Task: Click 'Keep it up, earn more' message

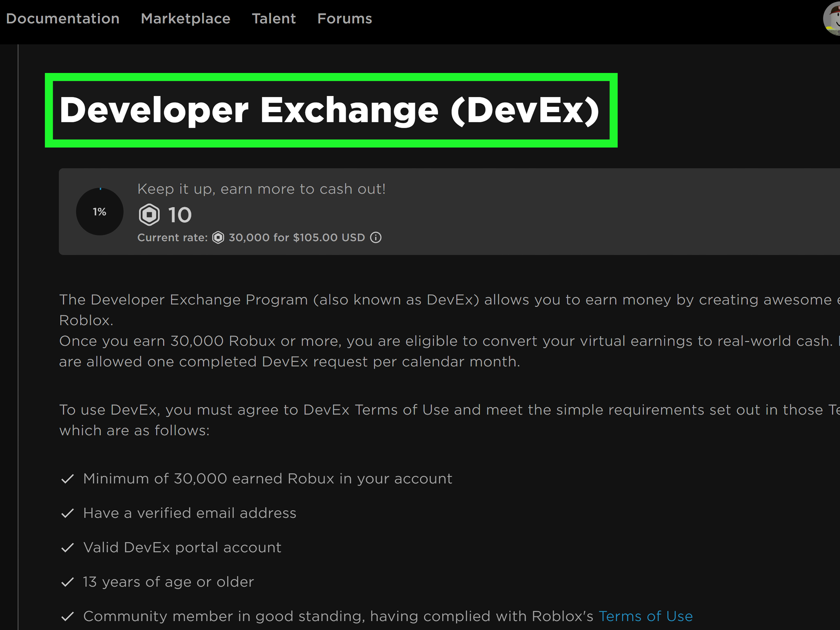Action: pyautogui.click(x=261, y=189)
